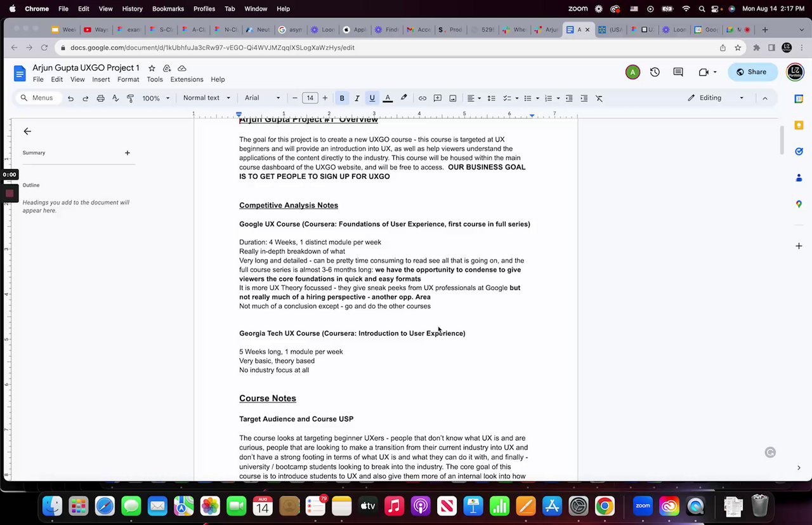Open the Edit menu in Docs

click(x=57, y=79)
